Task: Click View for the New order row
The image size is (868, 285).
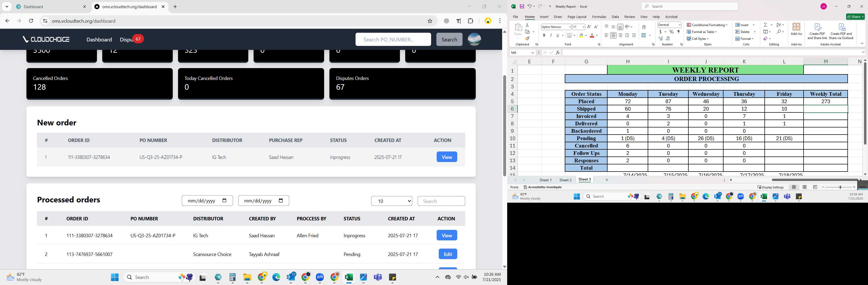Action: (447, 157)
